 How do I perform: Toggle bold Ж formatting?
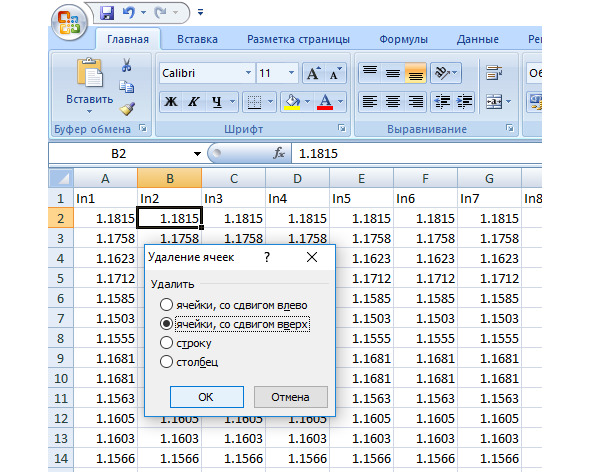tap(171, 101)
